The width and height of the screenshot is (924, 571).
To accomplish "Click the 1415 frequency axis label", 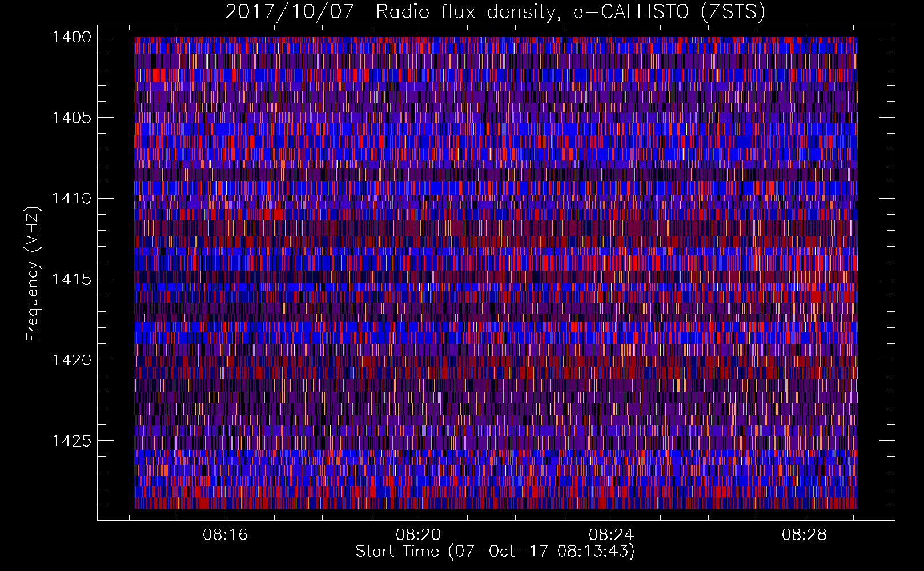I will (71, 279).
